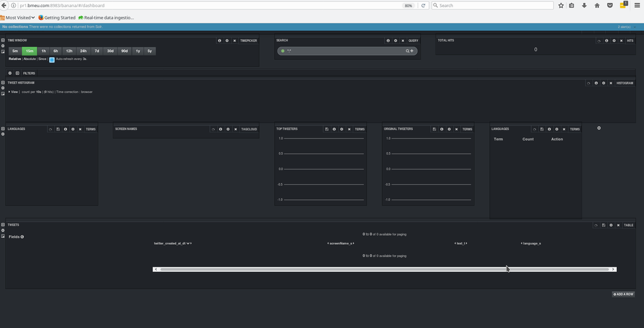
Task: Switch time mode to Since
Action: click(43, 59)
